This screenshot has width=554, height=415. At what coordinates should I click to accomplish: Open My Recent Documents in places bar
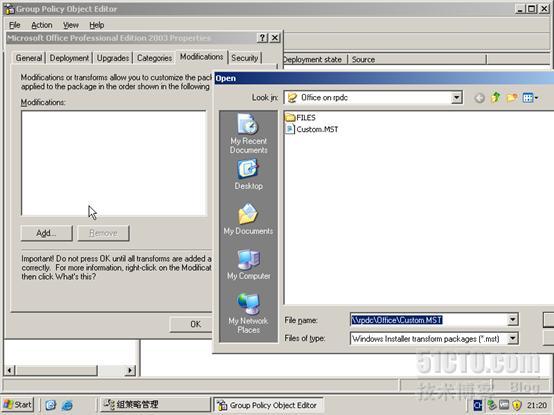click(248, 134)
